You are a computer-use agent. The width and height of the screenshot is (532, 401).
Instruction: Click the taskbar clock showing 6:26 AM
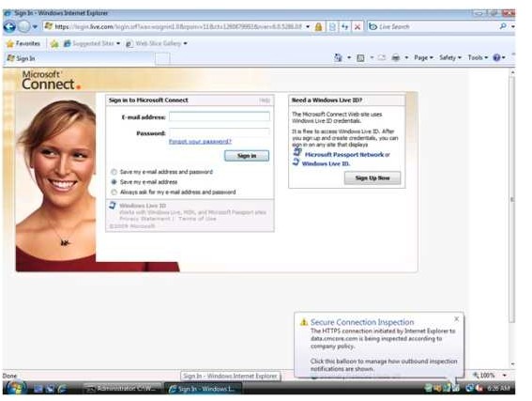pos(498,388)
